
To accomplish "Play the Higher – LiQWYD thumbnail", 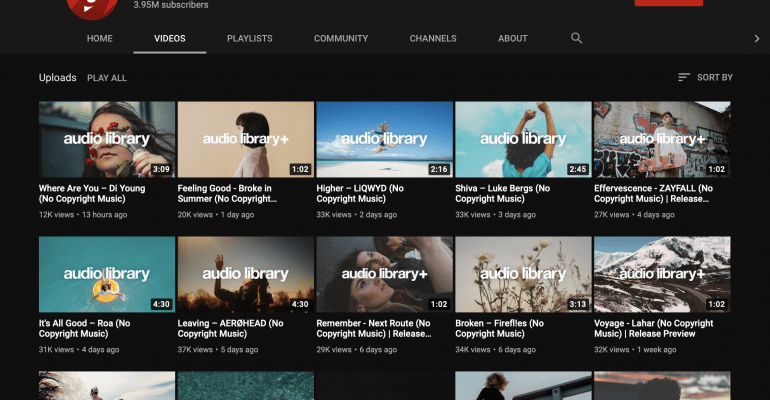I will [x=385, y=139].
